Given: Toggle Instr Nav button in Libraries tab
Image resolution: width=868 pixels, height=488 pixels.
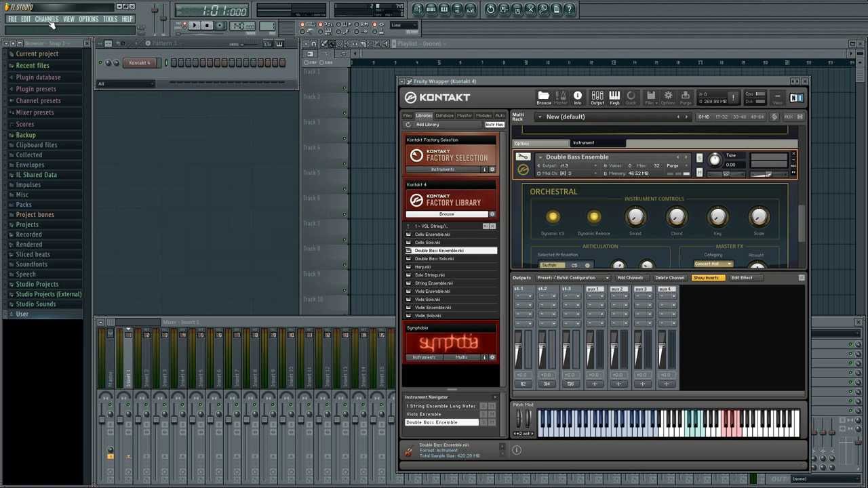Looking at the screenshot, I should pos(494,125).
